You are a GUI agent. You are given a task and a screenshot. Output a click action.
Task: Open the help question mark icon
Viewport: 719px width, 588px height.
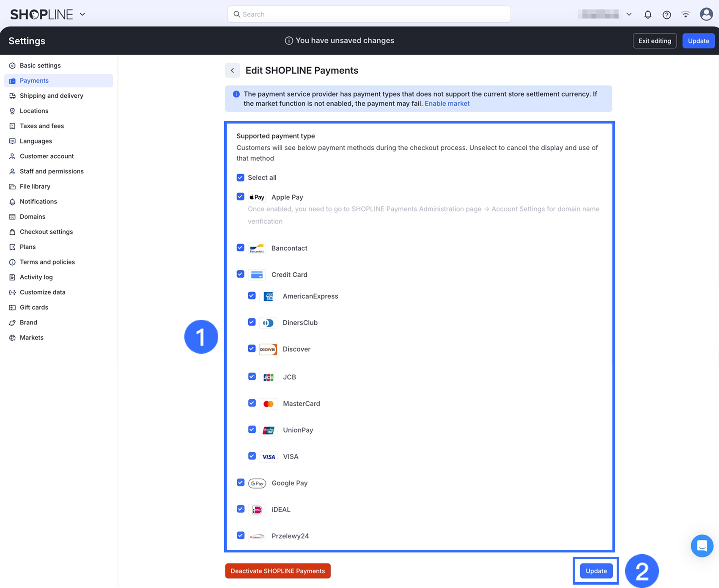[x=667, y=15]
